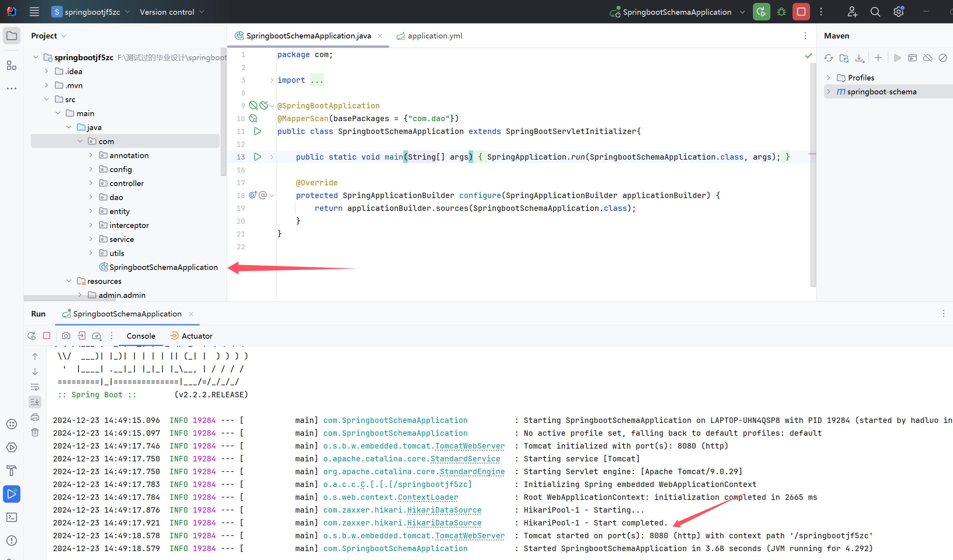Reload all Maven projects in the Maven panel

(829, 57)
